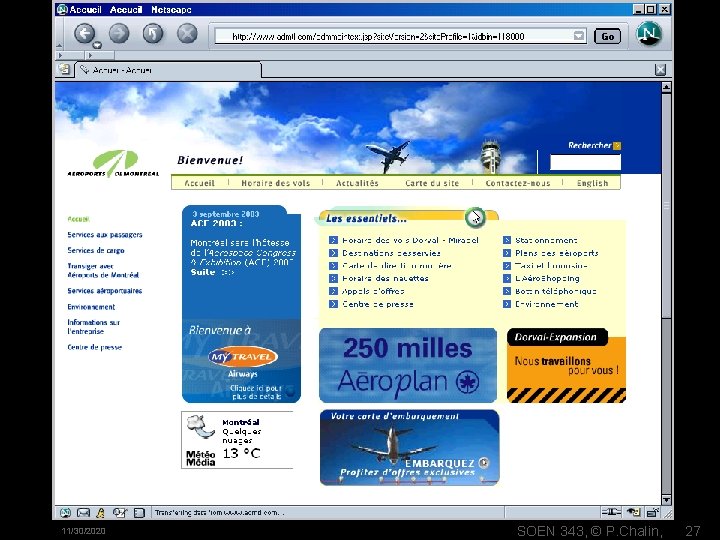The height and width of the screenshot is (540, 720).
Task: Click the browser Back arrow button
Action: (84, 34)
